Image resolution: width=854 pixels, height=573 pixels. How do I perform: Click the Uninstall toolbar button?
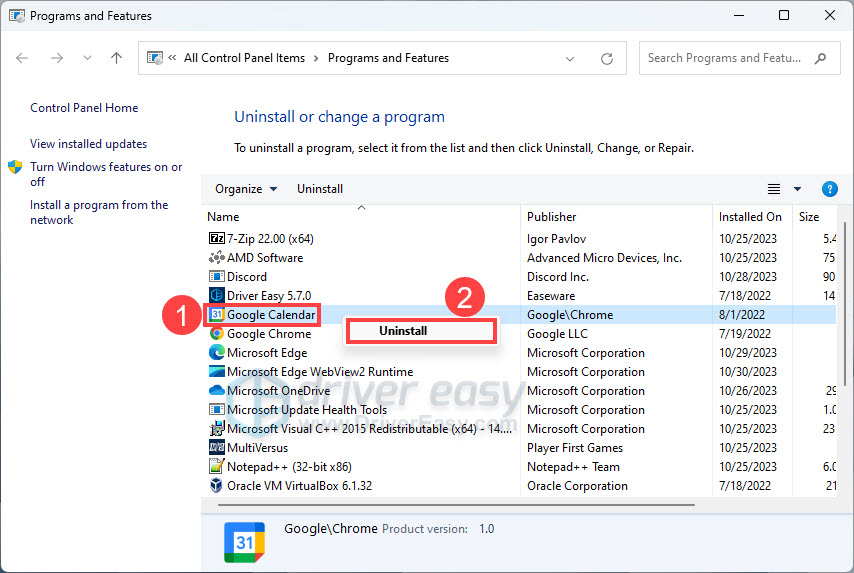pyautogui.click(x=320, y=189)
